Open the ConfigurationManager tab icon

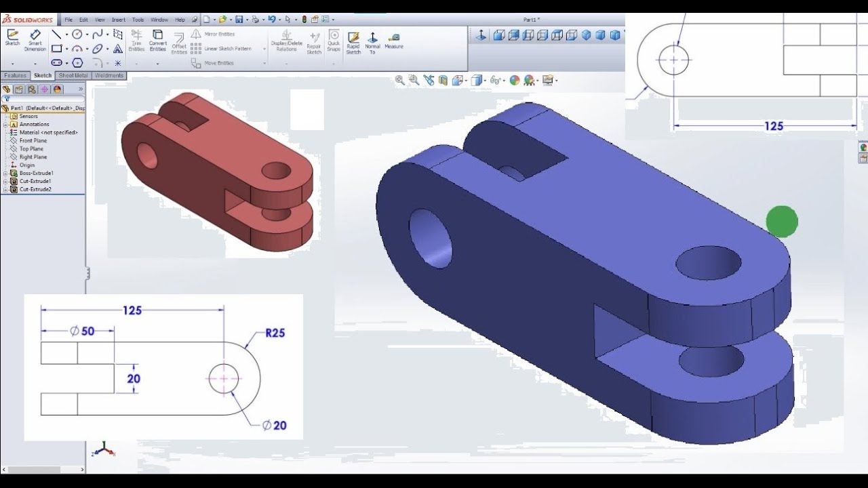[31, 89]
